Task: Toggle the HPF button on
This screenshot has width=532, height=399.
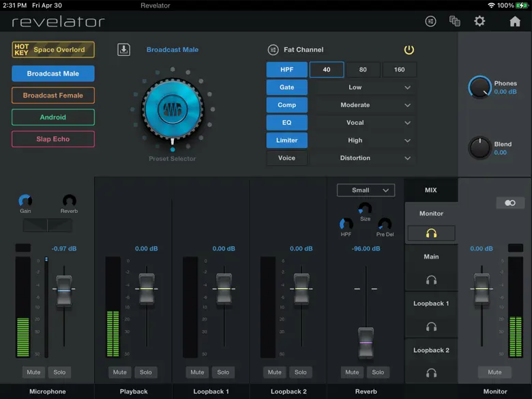Action: tap(286, 70)
